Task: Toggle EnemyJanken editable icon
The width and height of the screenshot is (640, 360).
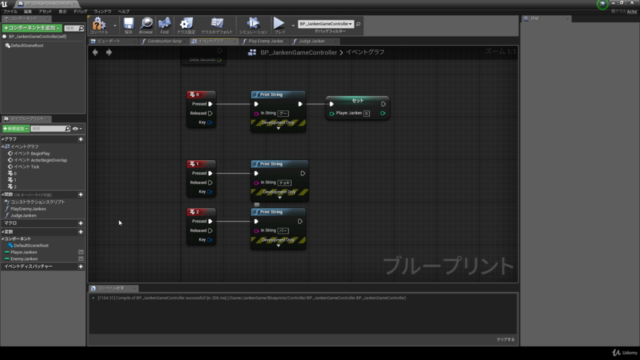Action: (81, 259)
